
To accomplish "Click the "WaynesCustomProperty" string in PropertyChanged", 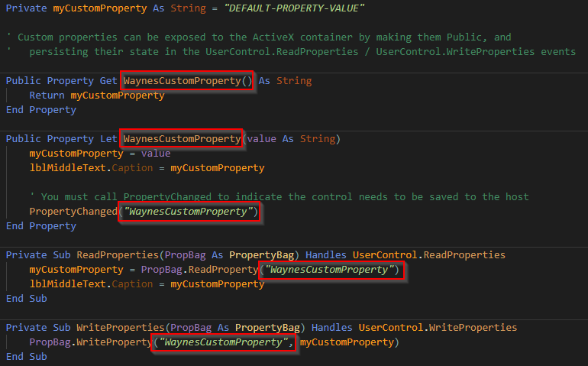I will point(189,212).
